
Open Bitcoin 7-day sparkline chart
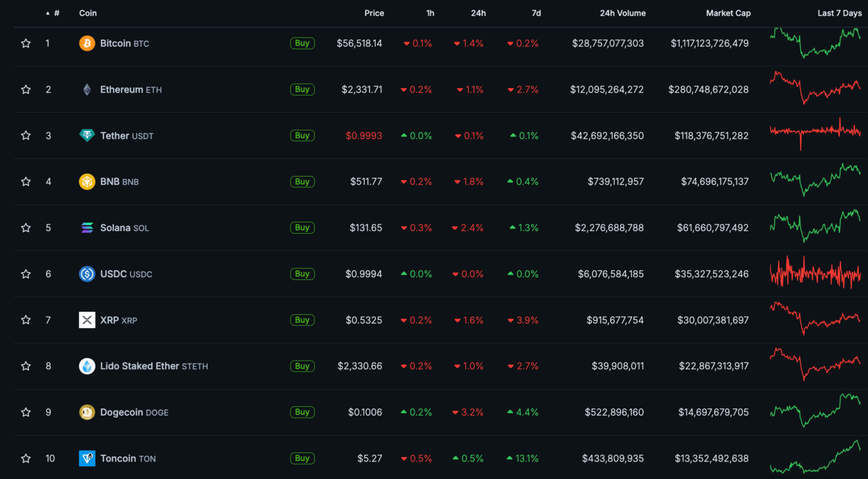click(x=815, y=42)
